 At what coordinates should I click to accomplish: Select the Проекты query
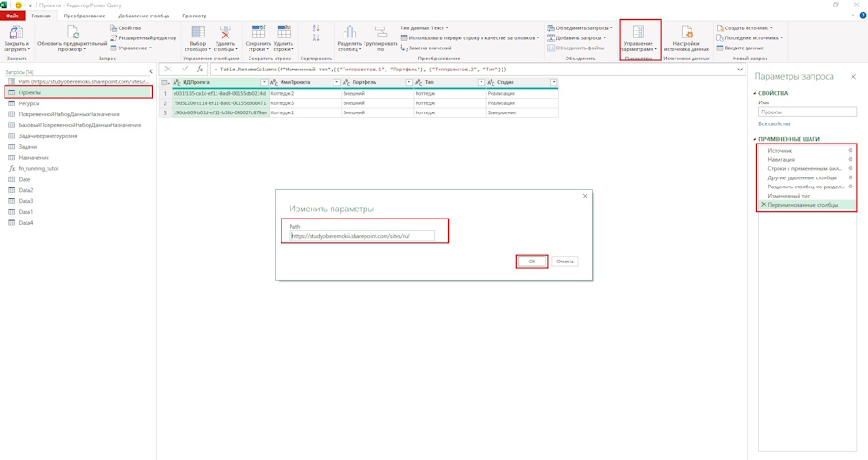click(x=79, y=92)
